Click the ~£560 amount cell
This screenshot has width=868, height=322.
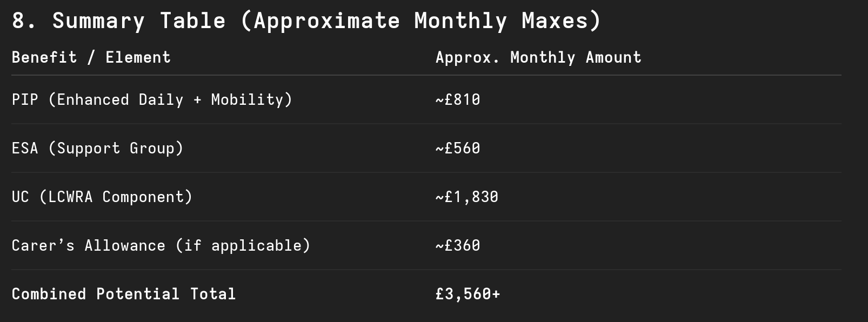[x=458, y=149]
